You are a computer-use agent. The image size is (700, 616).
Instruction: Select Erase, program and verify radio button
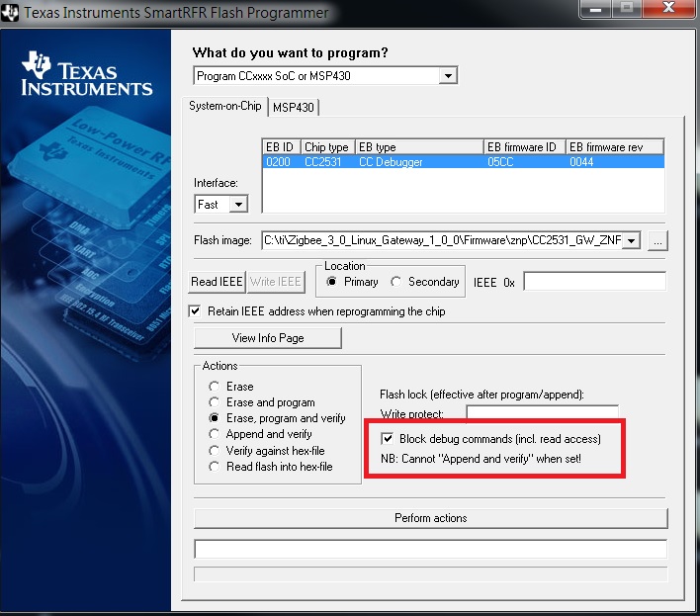coord(215,418)
